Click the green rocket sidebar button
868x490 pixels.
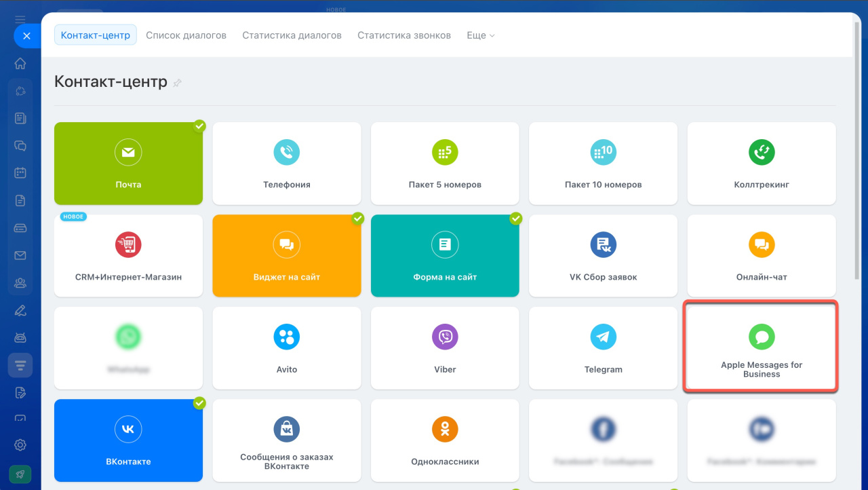coord(20,474)
